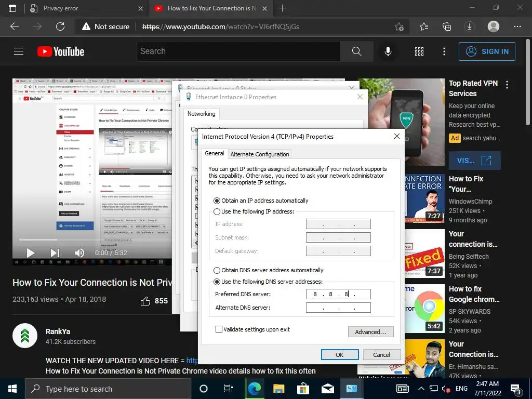Click the Refresh page icon

point(60,26)
